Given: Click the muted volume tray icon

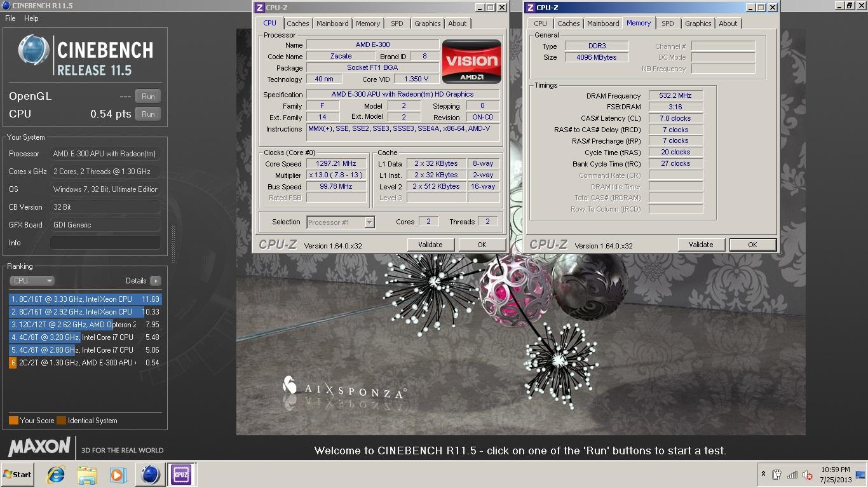Looking at the screenshot, I should point(808,475).
